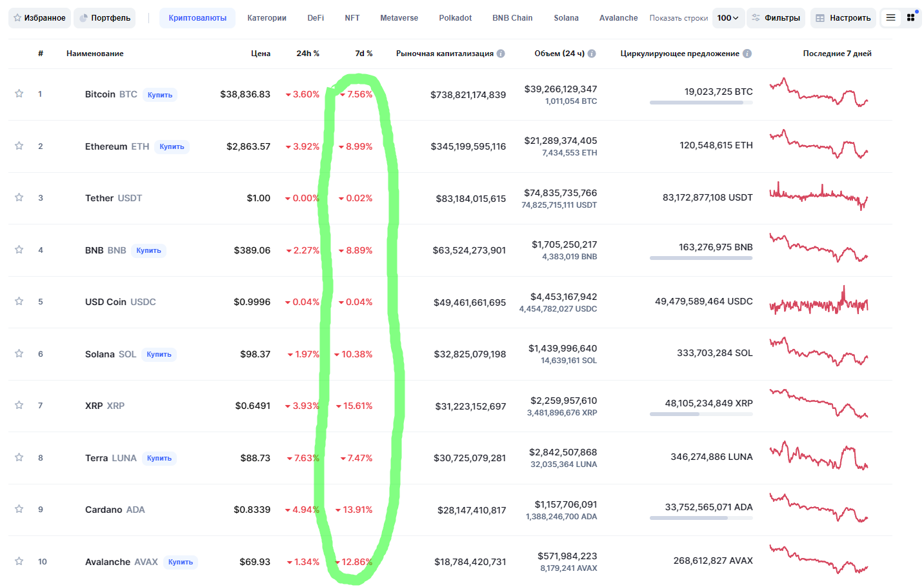Select the BNB Chain tab
Image resolution: width=924 pixels, height=587 pixels.
tap(512, 18)
